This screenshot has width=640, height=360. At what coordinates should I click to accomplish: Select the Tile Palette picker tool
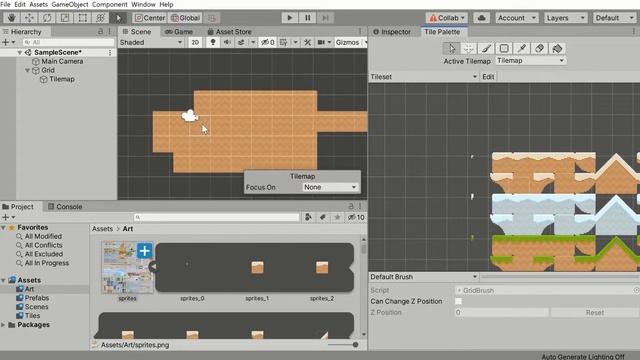[522, 49]
